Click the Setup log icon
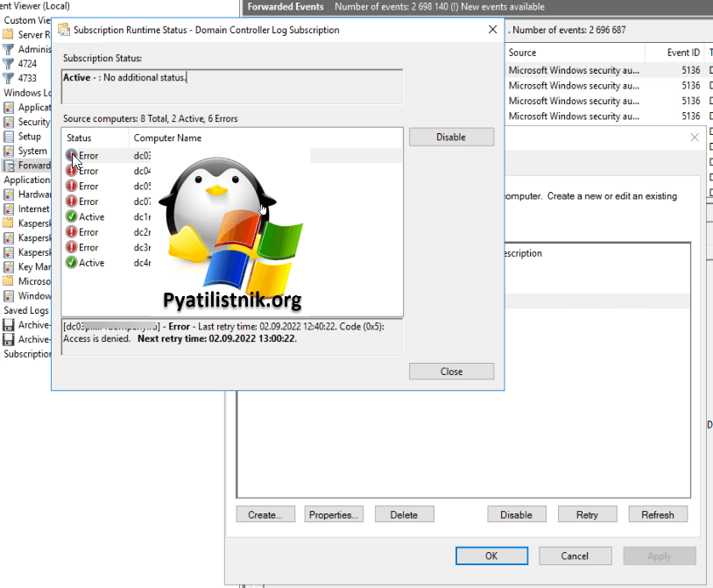Screen dimensions: 713x588 click(9, 137)
